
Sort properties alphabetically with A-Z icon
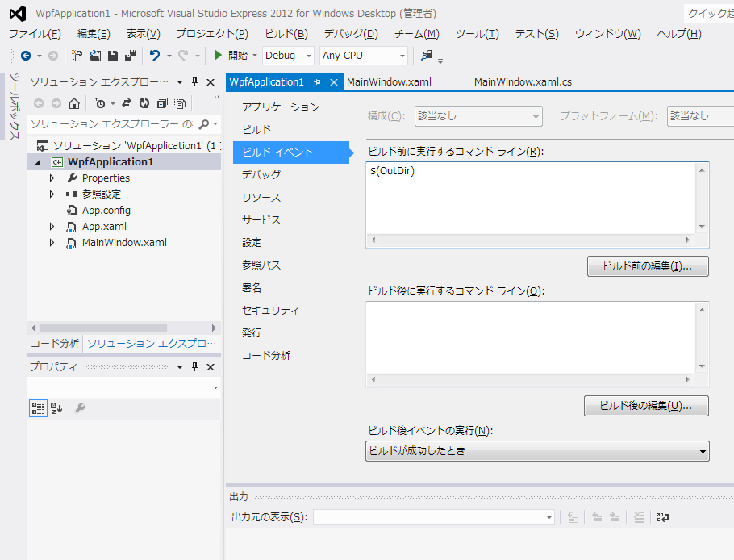[x=56, y=408]
